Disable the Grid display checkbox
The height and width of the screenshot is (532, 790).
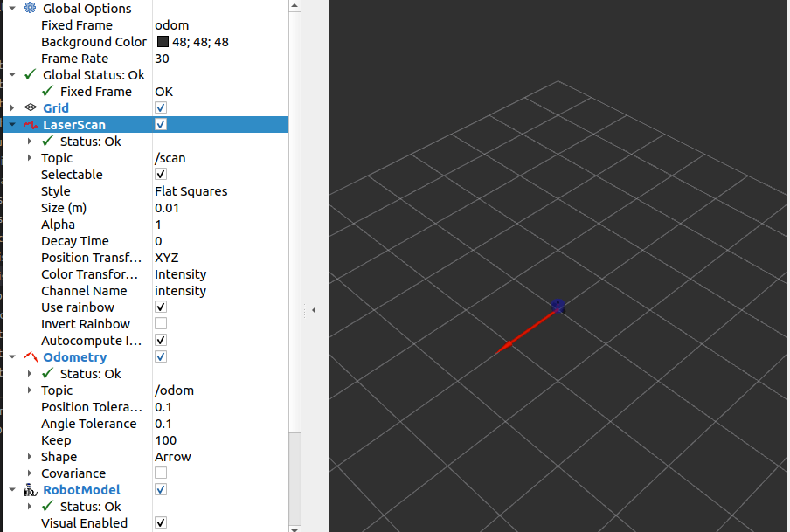pyautogui.click(x=161, y=107)
